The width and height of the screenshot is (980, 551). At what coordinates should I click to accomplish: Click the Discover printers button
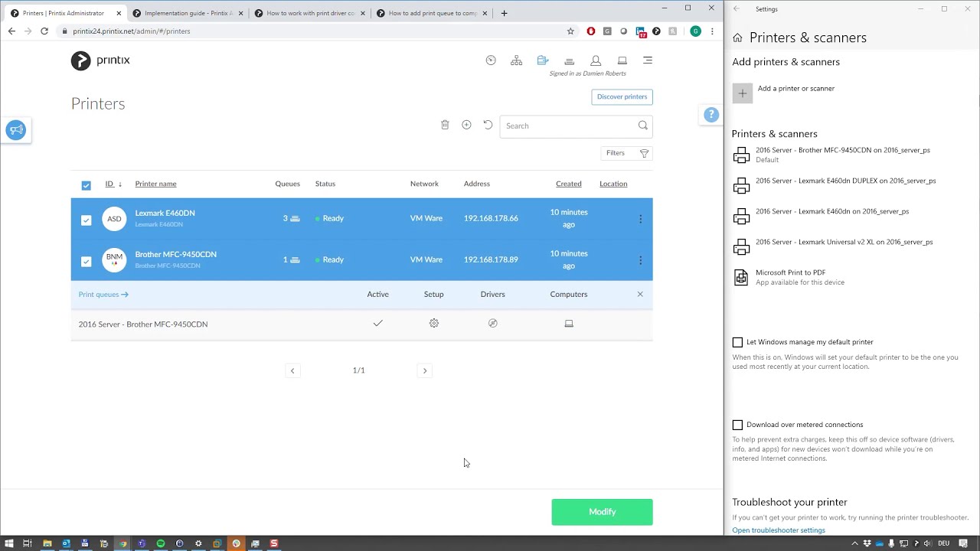622,96
